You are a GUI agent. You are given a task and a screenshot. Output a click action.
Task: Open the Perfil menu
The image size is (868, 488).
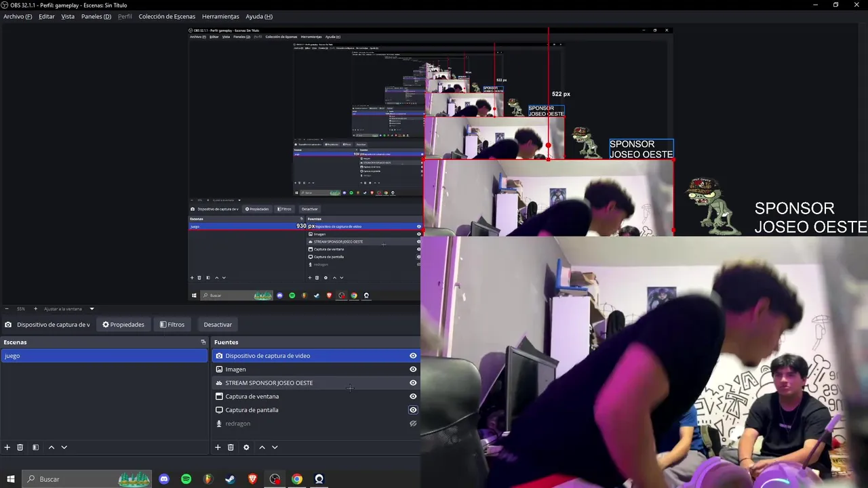[125, 16]
